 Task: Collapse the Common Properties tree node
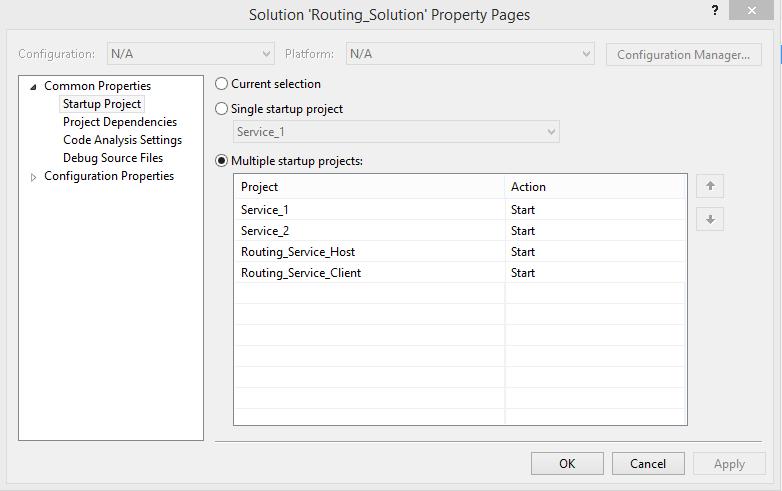pos(34,87)
